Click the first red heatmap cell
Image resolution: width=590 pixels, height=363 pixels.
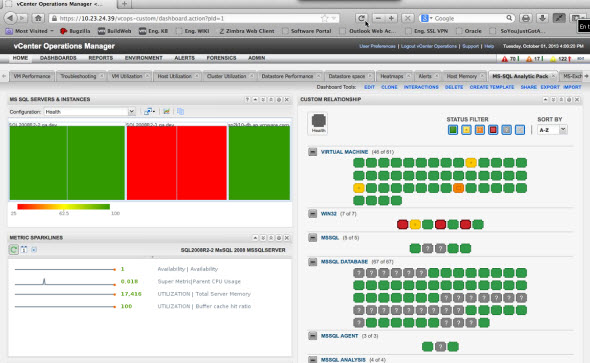pyautogui.click(x=151, y=163)
